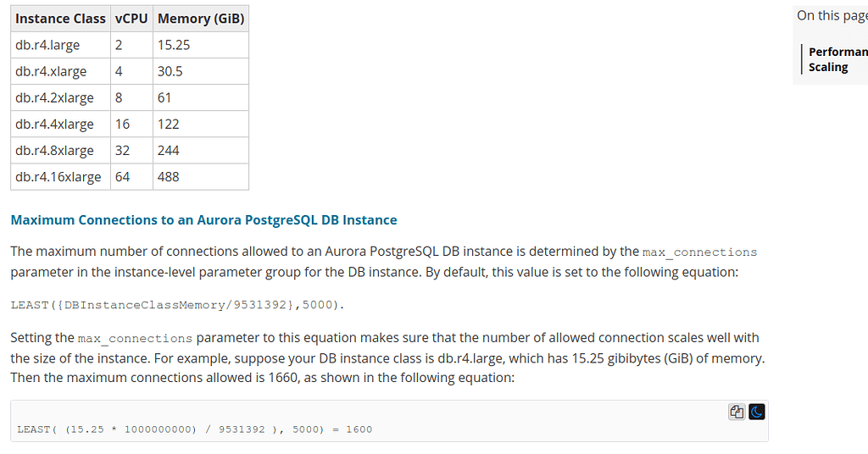Click the db.r4.4xlarge table cell
This screenshot has height=454, width=868.
click(x=61, y=125)
